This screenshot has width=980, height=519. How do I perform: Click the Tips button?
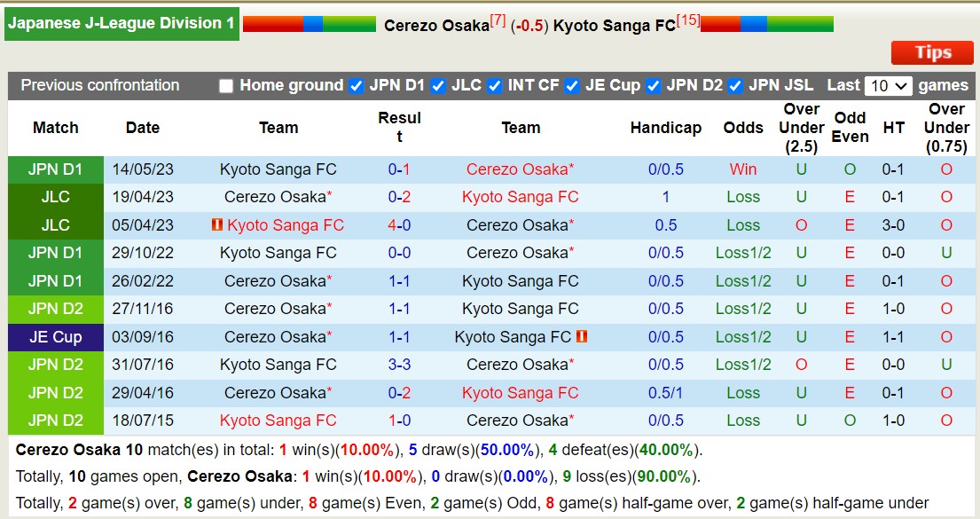click(x=931, y=52)
